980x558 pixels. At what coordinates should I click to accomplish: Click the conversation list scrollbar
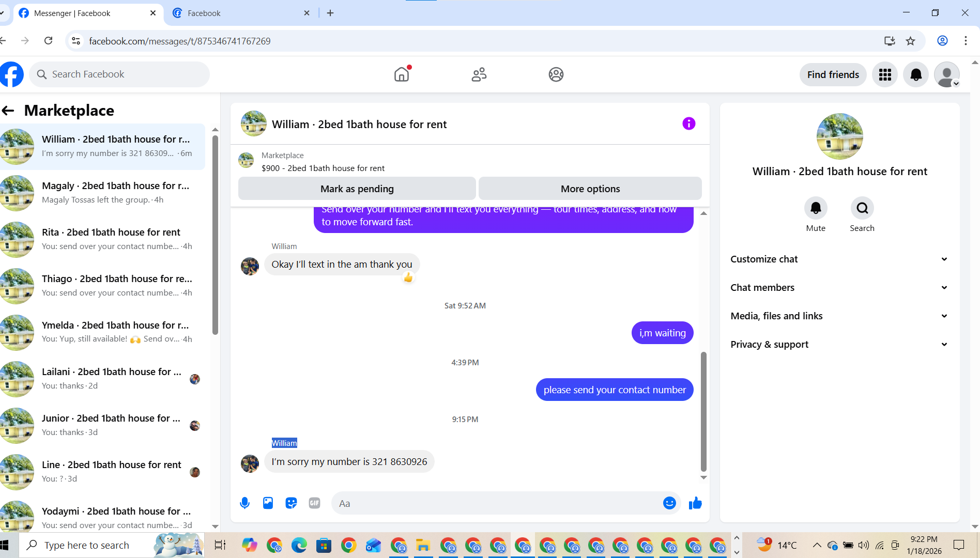(215, 235)
